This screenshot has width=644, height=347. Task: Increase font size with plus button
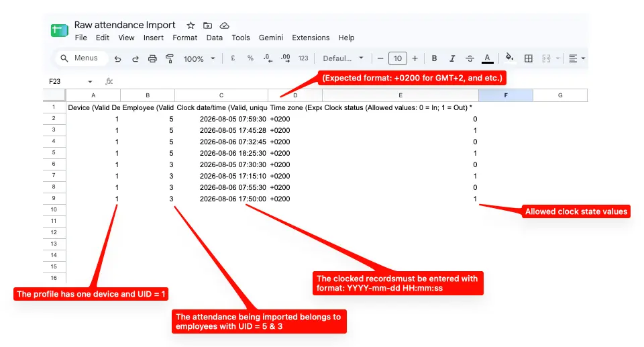pyautogui.click(x=415, y=58)
